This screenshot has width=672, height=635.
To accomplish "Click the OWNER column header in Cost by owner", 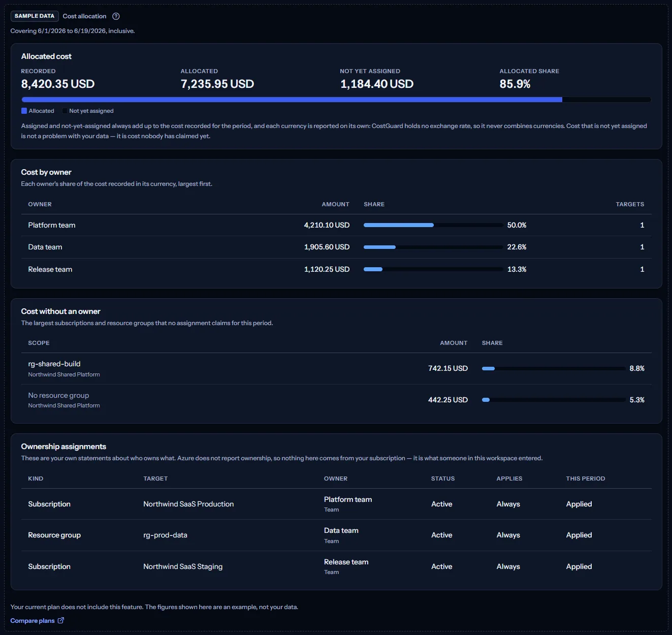I will click(x=40, y=204).
